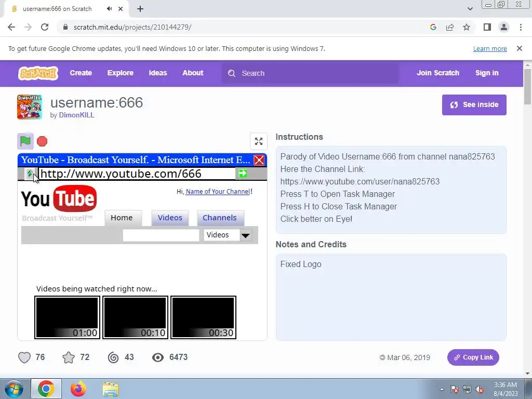Click the search magnifier icon

[232, 73]
